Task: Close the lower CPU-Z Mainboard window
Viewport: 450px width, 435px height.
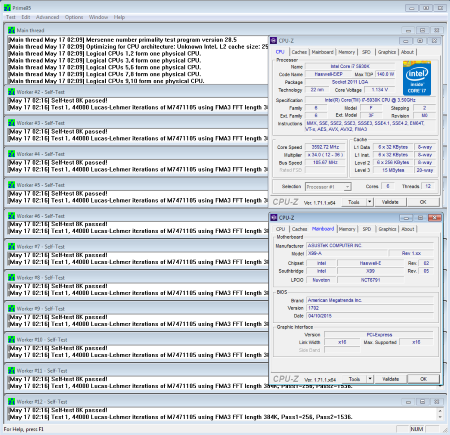Action: [435, 218]
